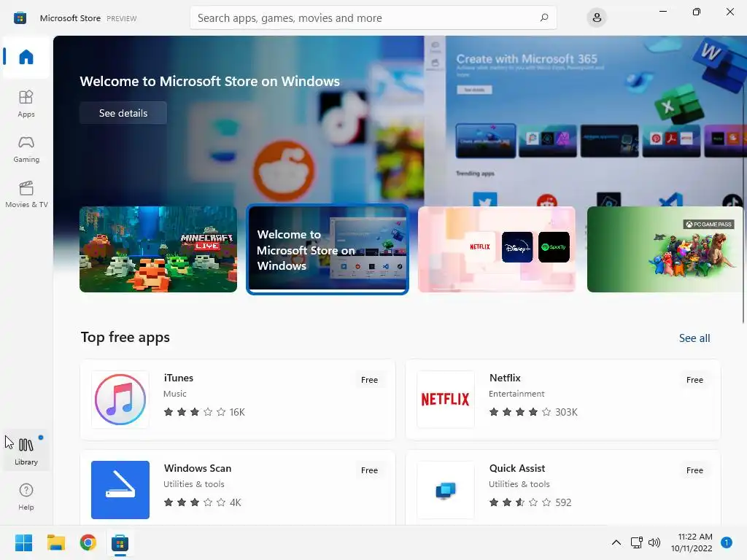The height and width of the screenshot is (560, 747).
Task: Open File Explorer from taskbar
Action: click(x=55, y=542)
